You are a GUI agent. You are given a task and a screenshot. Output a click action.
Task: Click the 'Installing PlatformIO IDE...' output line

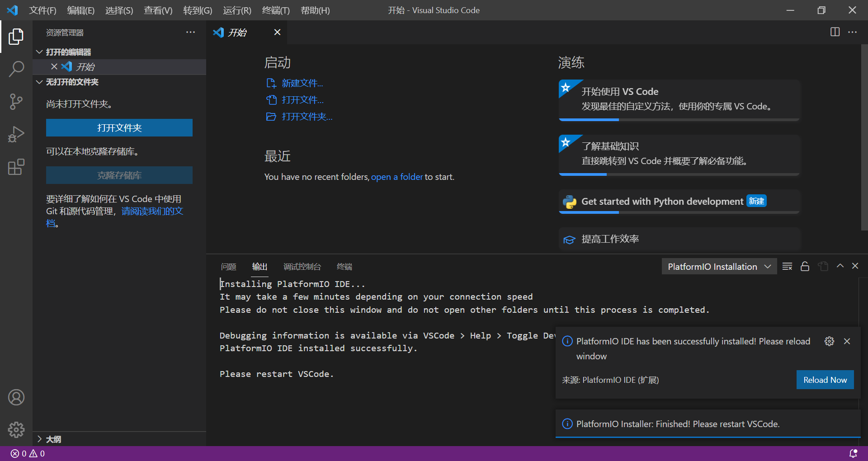pyautogui.click(x=292, y=284)
